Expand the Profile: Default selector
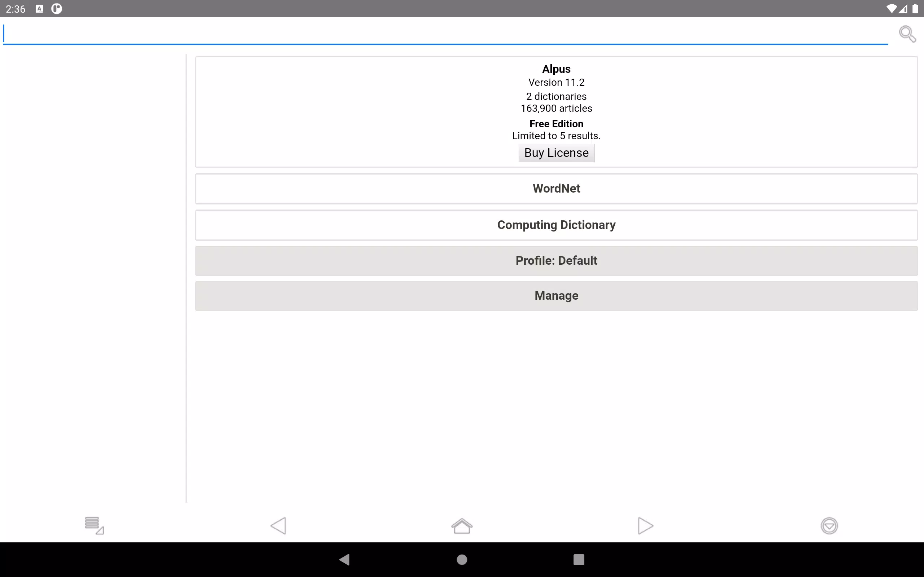The width and height of the screenshot is (924, 577). (x=556, y=261)
